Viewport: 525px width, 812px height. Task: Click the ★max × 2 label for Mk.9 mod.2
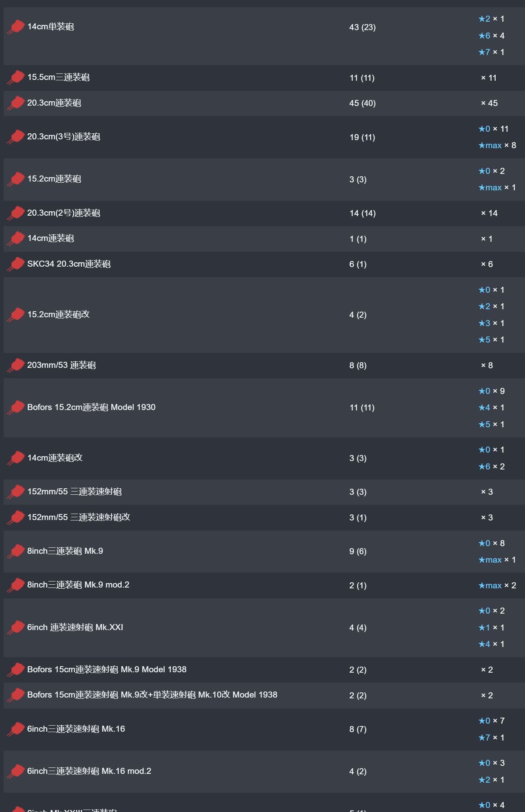(x=497, y=586)
